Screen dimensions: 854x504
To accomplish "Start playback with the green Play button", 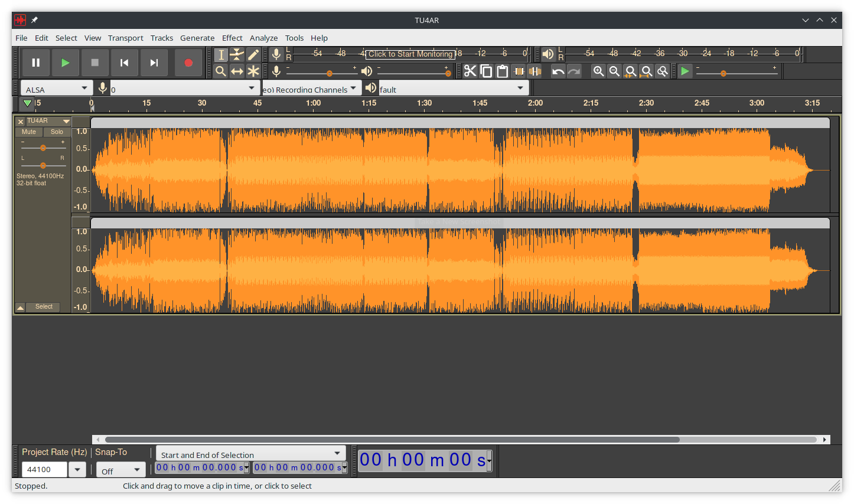I will pyautogui.click(x=66, y=63).
